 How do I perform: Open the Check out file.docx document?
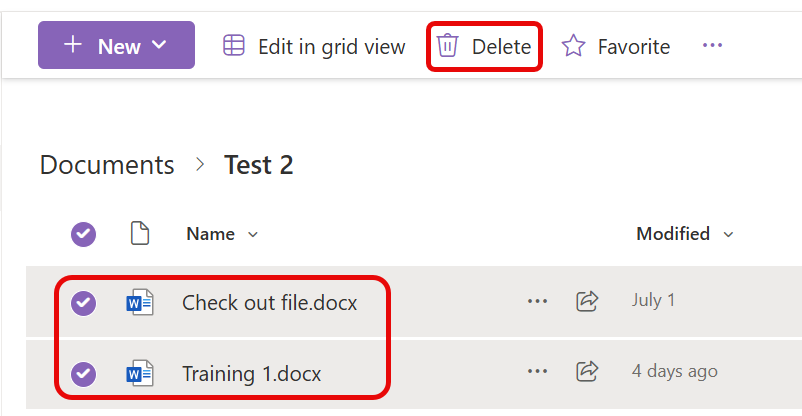click(x=269, y=302)
